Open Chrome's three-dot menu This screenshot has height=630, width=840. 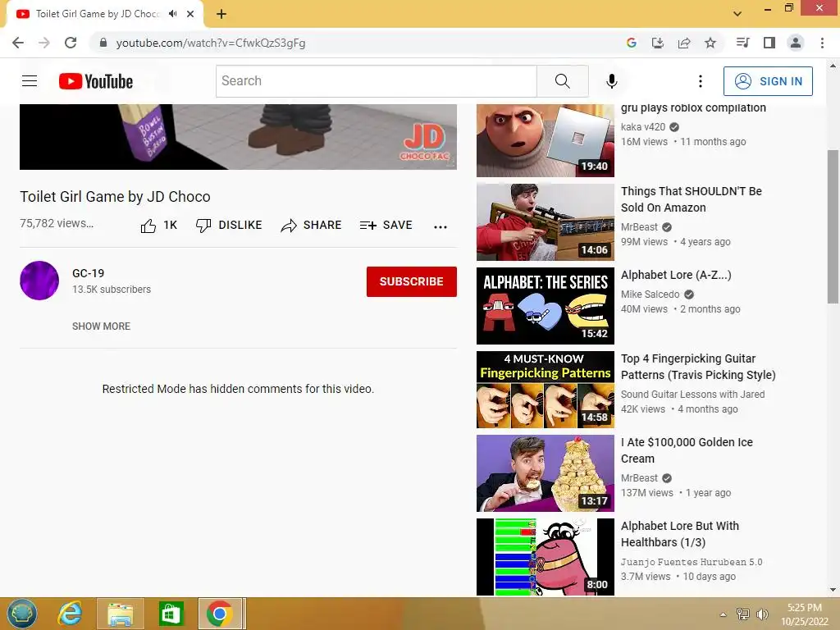click(x=822, y=43)
